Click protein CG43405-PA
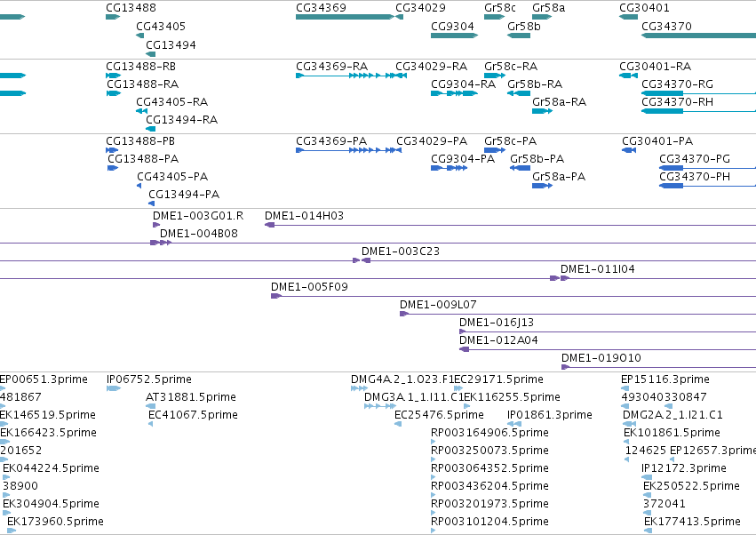Screen dimensions: 756x535 click(x=139, y=186)
